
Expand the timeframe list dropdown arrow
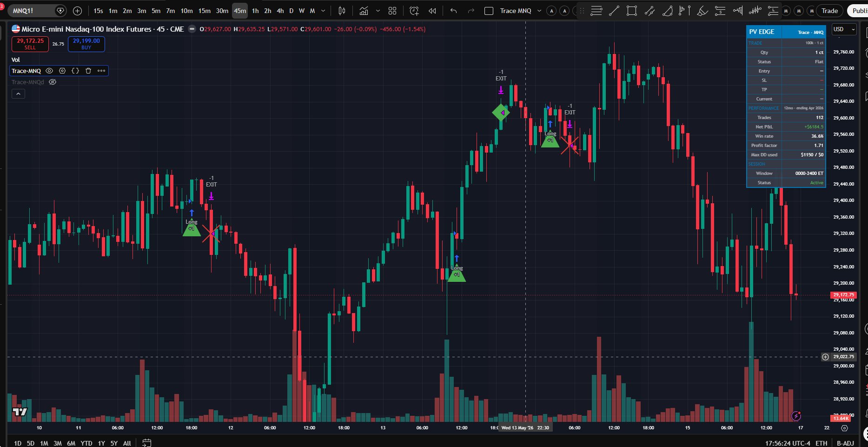click(323, 11)
